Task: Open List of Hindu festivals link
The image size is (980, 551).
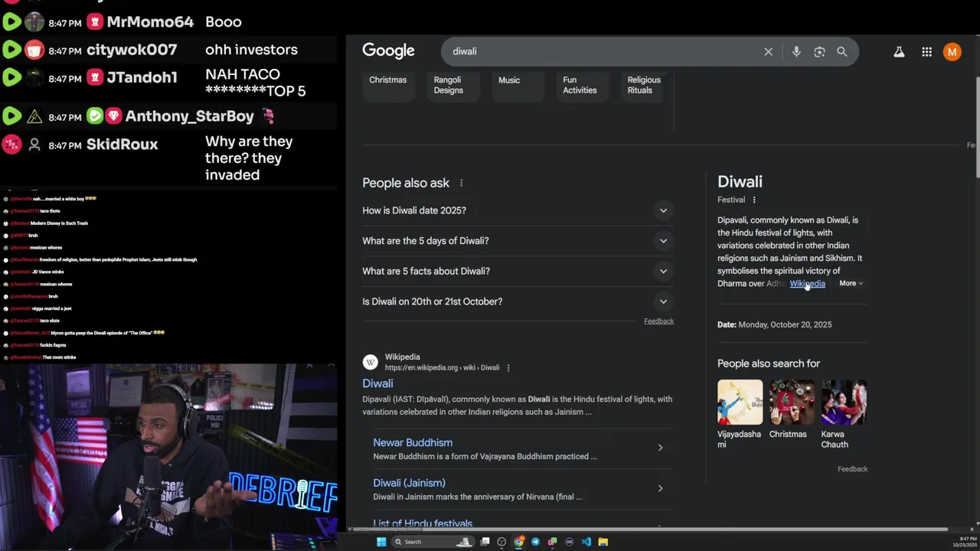Action: [x=423, y=523]
